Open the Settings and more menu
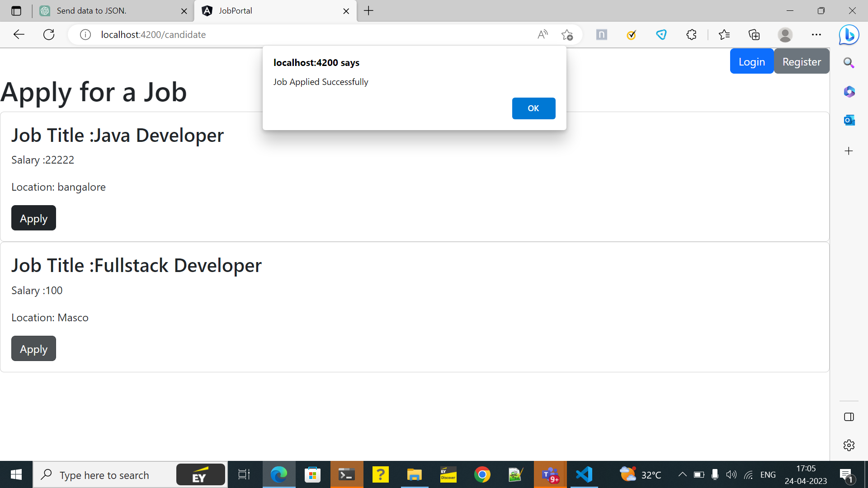This screenshot has height=488, width=868. [816, 34]
